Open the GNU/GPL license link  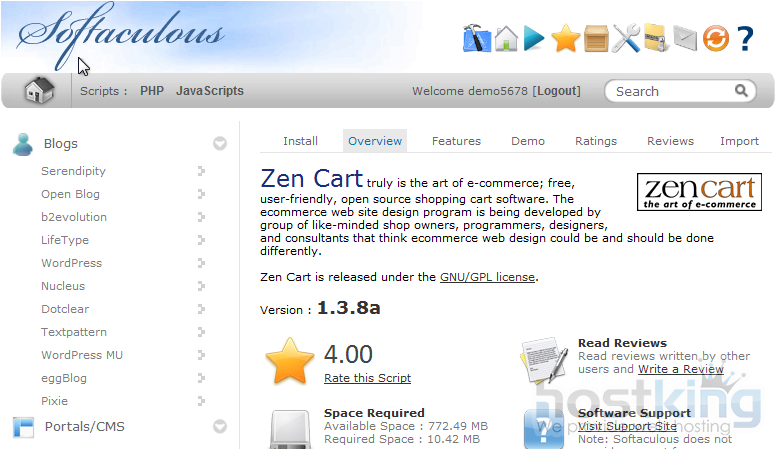(x=487, y=277)
